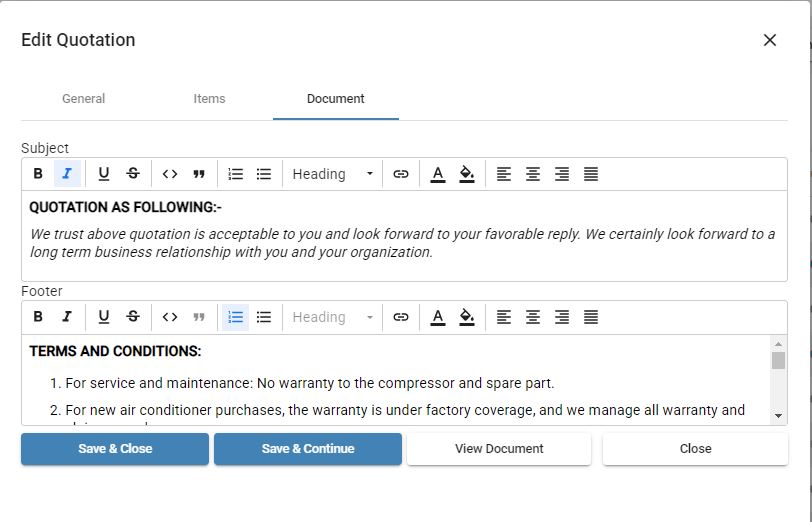
Task: Close the Edit Quotation dialog with X
Action: coord(770,40)
